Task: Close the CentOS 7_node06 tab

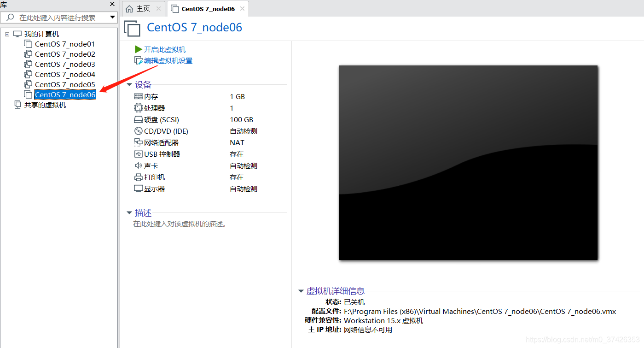Action: coord(242,9)
